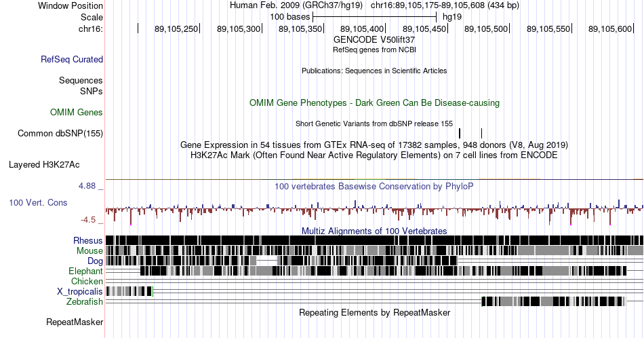
Task: Click the Mouse alignment row label
Action: 89,250
